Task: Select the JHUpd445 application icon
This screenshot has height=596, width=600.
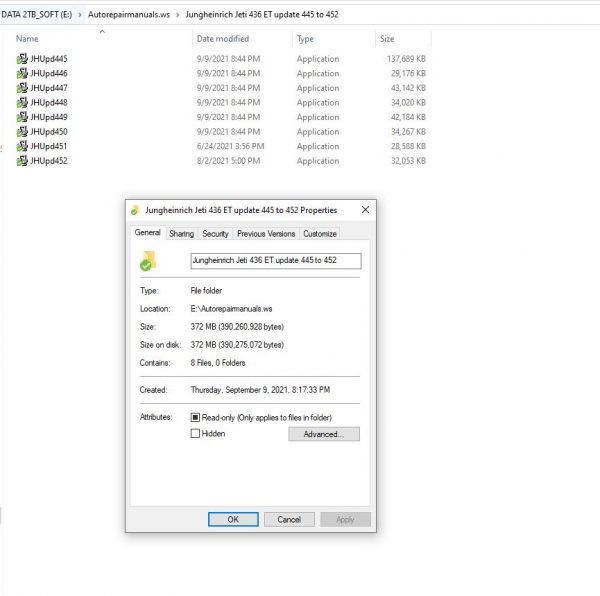Action: click(22, 59)
